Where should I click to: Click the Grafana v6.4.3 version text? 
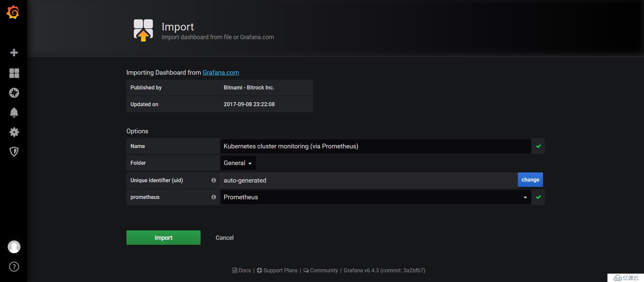(384, 270)
